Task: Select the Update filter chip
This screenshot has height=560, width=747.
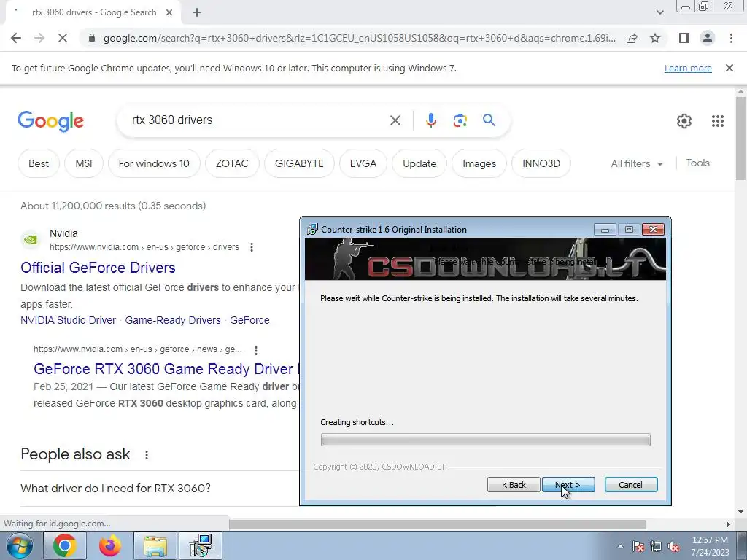Action: [x=419, y=163]
